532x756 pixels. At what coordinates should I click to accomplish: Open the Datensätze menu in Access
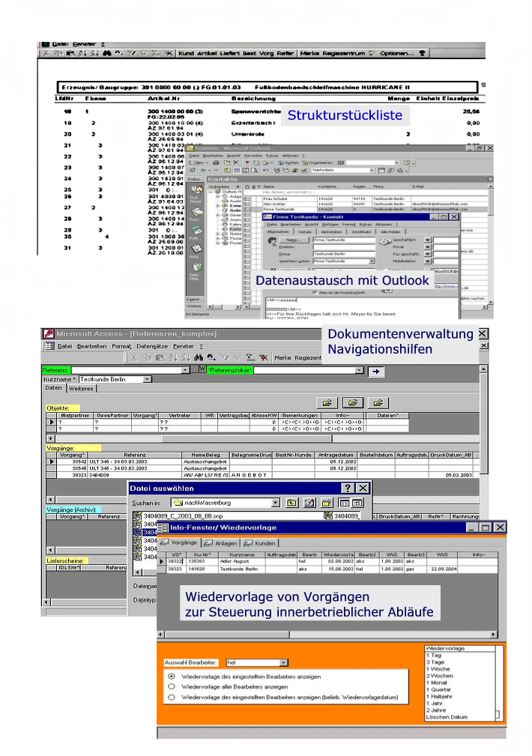point(152,346)
